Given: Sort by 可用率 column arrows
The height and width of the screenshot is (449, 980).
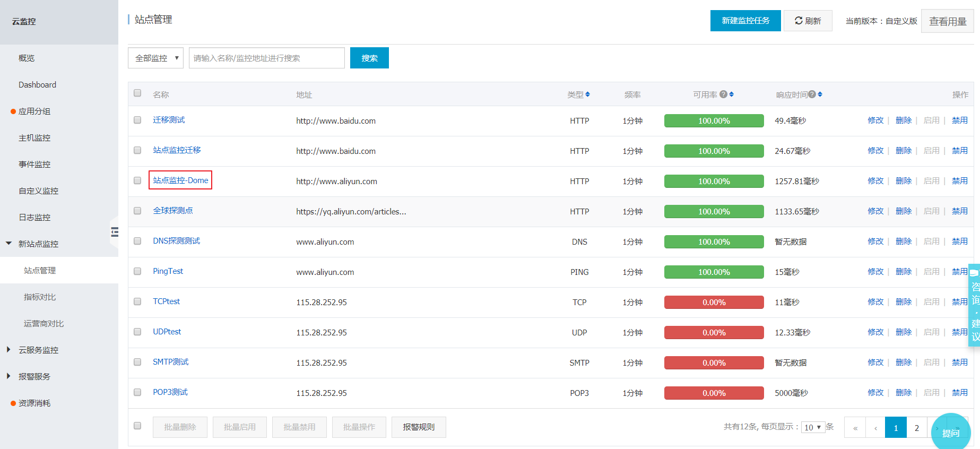Looking at the screenshot, I should [x=732, y=94].
